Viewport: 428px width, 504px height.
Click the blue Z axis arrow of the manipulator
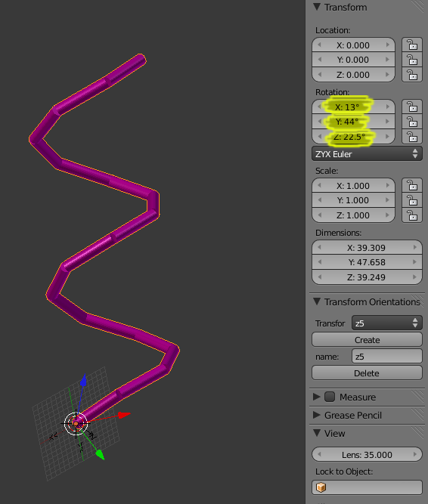pyautogui.click(x=84, y=380)
